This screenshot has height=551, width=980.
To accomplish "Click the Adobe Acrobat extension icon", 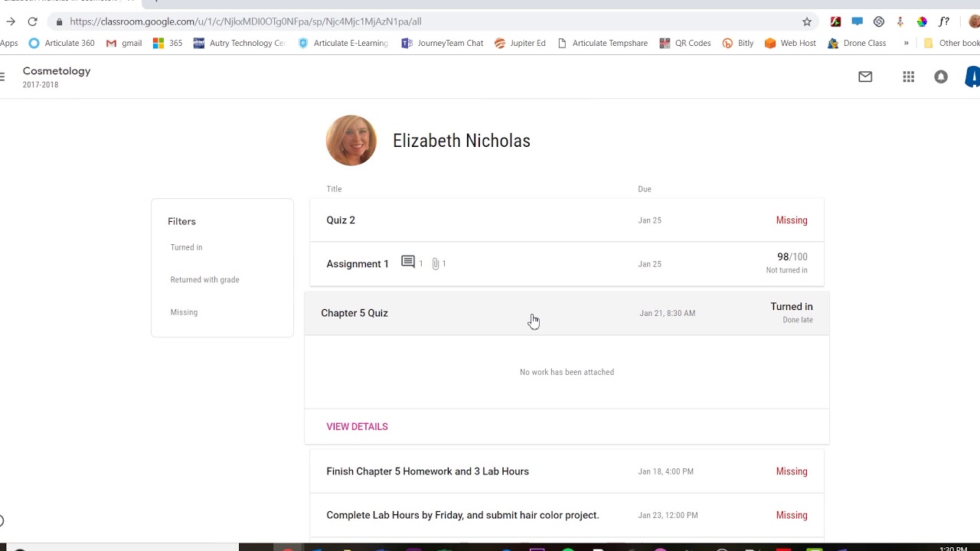I will pyautogui.click(x=835, y=21).
